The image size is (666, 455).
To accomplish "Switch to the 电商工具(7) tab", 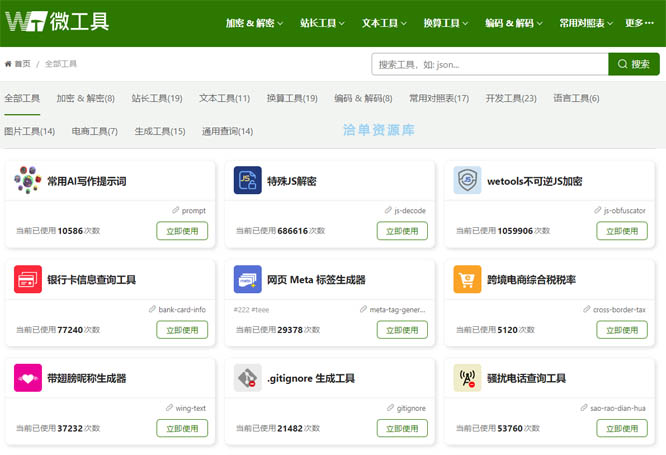I will click(x=94, y=131).
